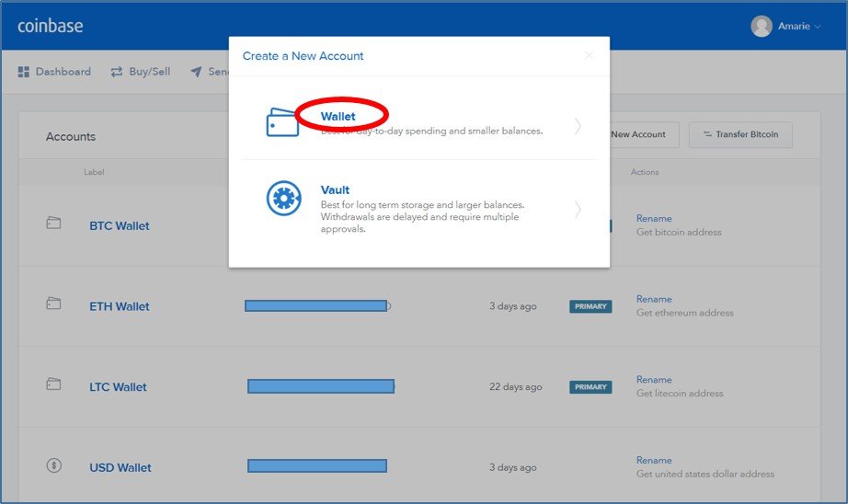
Task: Click the BTC Wallet row icon
Action: tap(53, 223)
